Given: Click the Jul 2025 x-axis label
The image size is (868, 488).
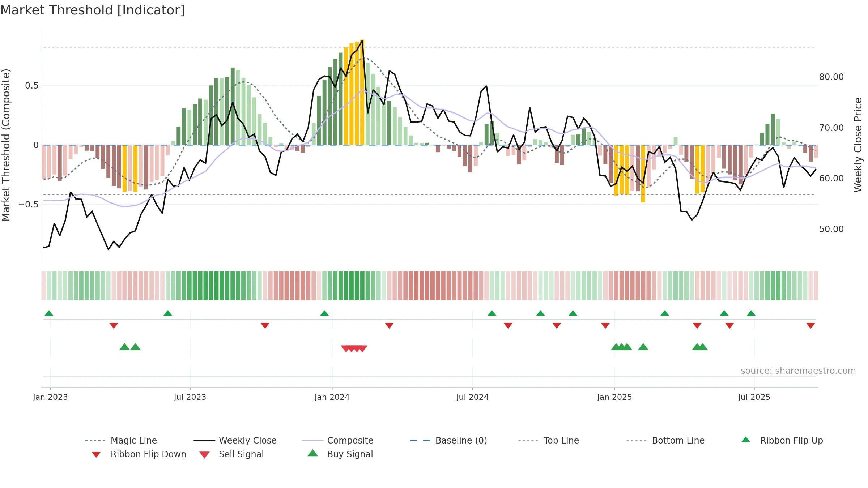Looking at the screenshot, I should click(754, 397).
